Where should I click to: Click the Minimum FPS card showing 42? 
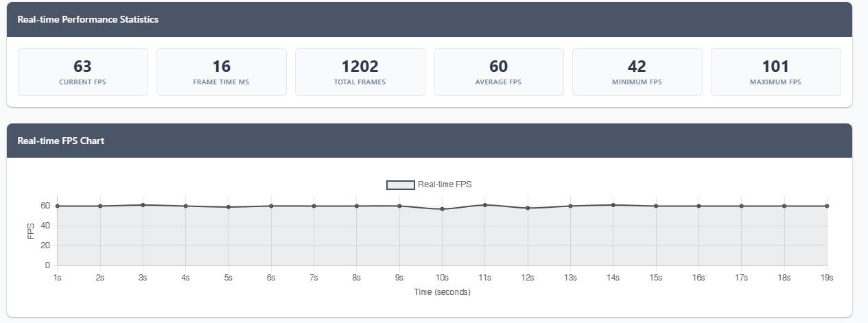(637, 72)
